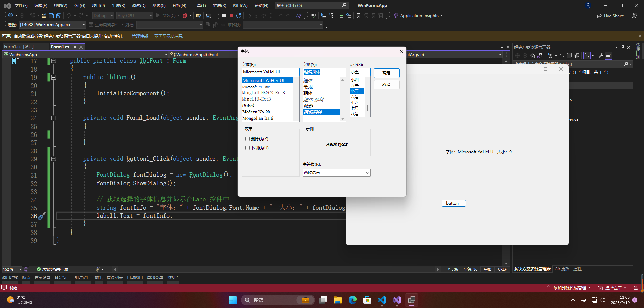
Task: Click the Save All icon
Action: tap(59, 16)
